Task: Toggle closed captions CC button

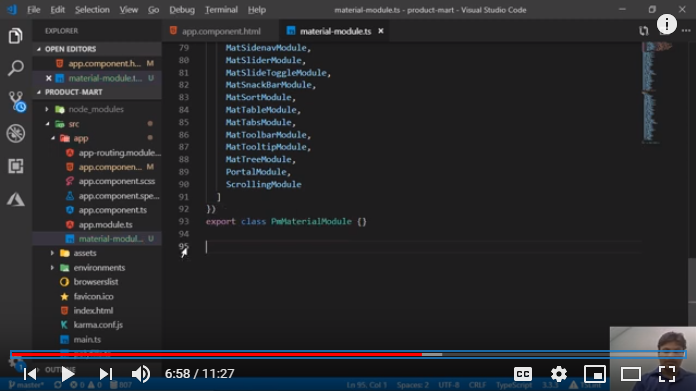Action: [523, 374]
